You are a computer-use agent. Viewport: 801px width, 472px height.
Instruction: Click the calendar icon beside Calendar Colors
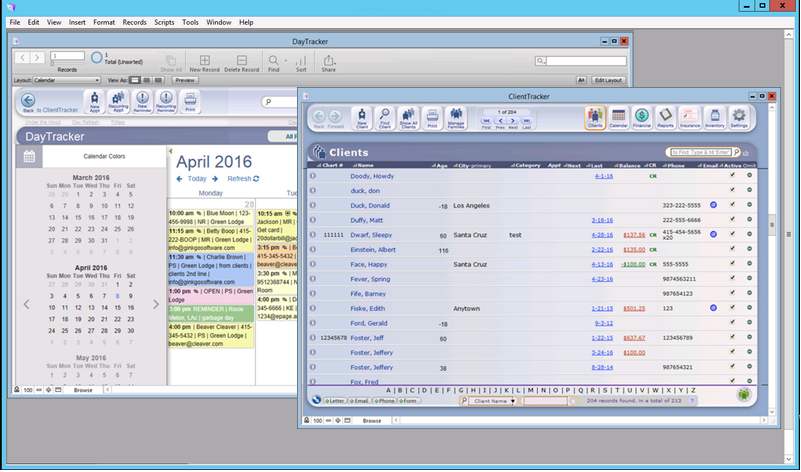click(x=29, y=157)
